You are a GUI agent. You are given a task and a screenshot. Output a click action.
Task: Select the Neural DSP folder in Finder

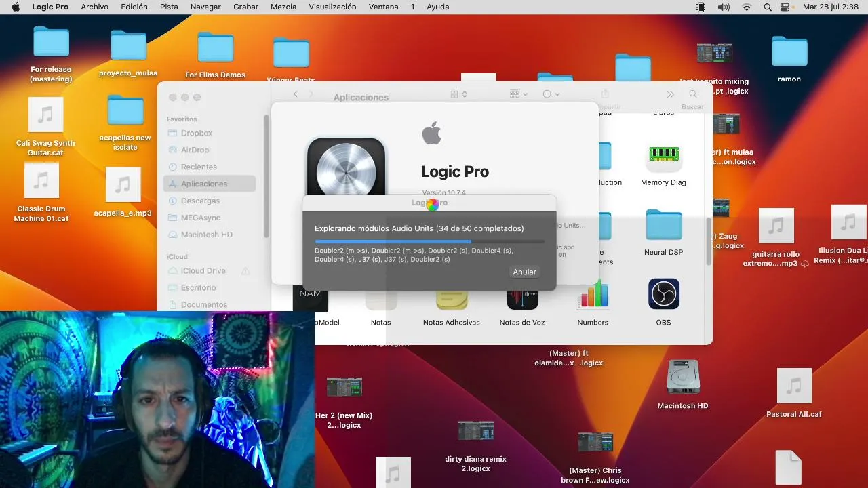tap(663, 225)
